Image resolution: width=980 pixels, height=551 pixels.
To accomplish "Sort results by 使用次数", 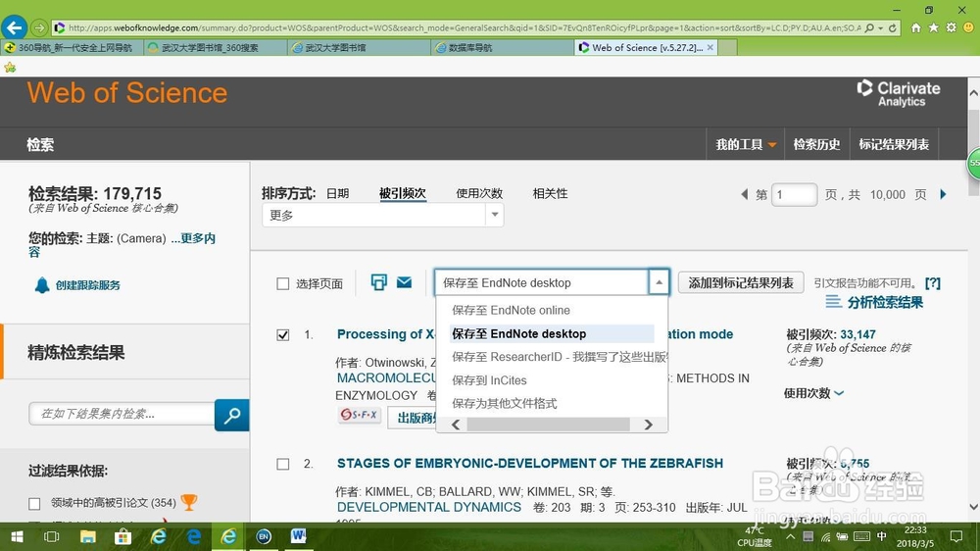I will pyautogui.click(x=479, y=194).
